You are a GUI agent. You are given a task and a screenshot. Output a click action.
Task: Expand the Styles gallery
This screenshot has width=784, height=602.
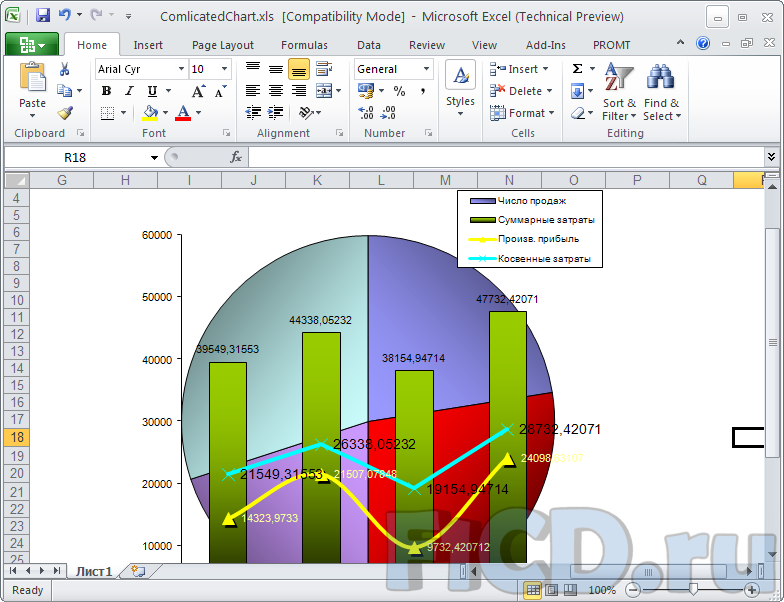coord(460,88)
